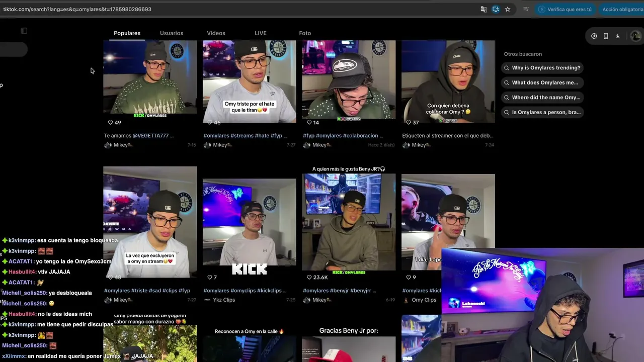Screen dimensions: 644x362
Task: Open the #hate hashtag link
Action: (262, 136)
